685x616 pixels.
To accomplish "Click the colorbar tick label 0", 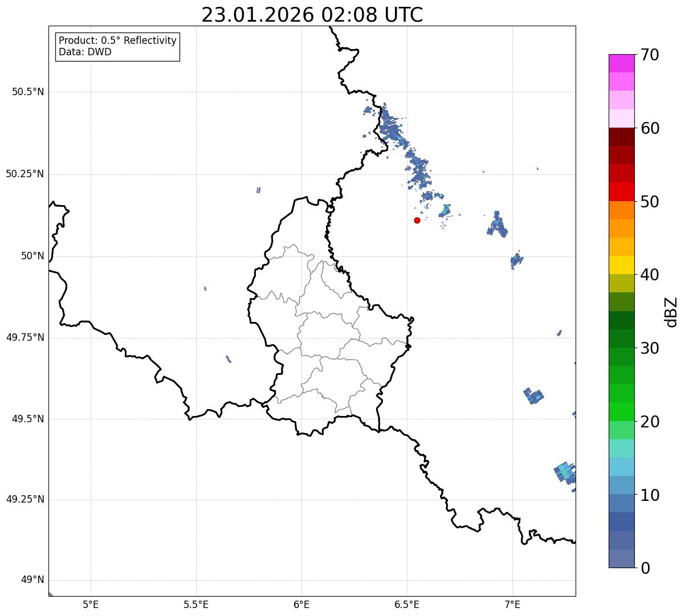I will click(645, 568).
